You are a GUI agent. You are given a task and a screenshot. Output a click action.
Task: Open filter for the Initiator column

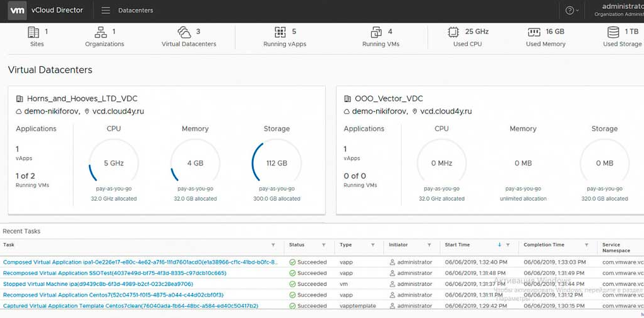point(429,245)
